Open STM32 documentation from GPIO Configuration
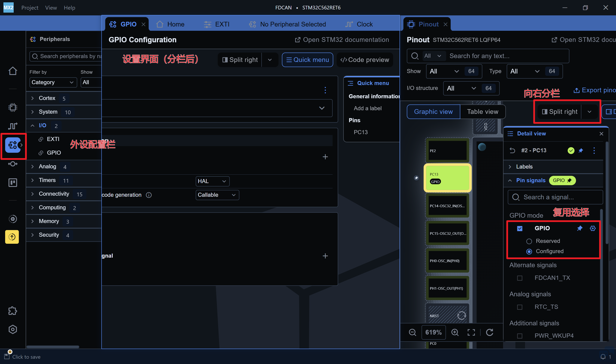This screenshot has width=616, height=364. 342,40
